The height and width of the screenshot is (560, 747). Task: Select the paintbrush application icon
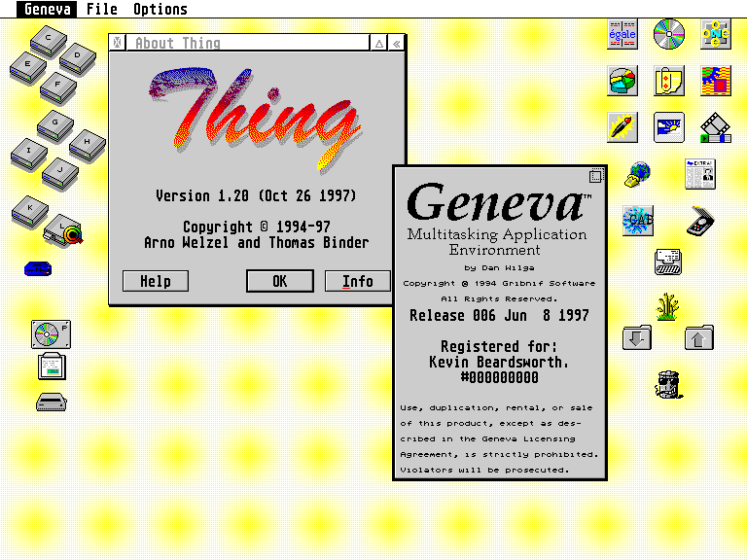tap(622, 127)
